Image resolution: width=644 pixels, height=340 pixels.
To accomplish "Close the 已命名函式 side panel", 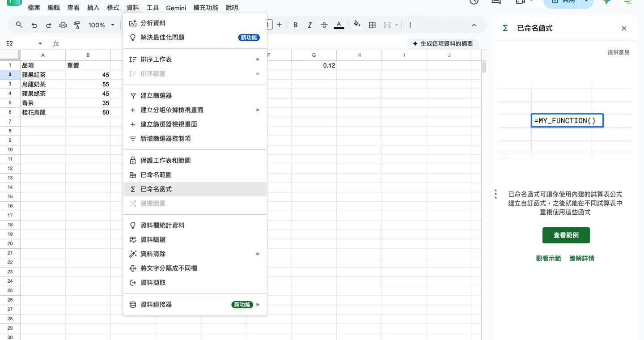I will (624, 28).
